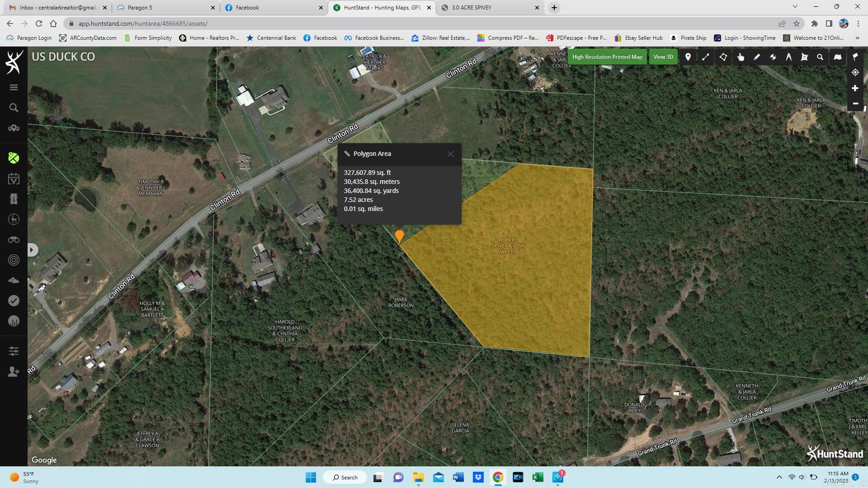The image size is (868, 488).
Task: Expand the collapsed side panel arrow
Action: point(33,250)
